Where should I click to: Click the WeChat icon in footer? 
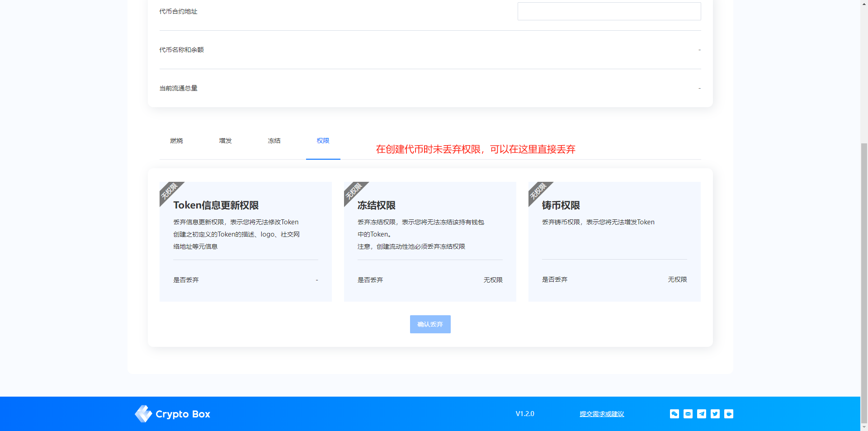[674, 414]
